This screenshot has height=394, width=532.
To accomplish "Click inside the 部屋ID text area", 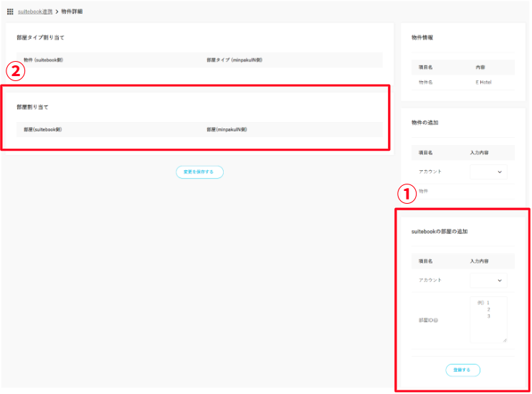I will 488,319.
